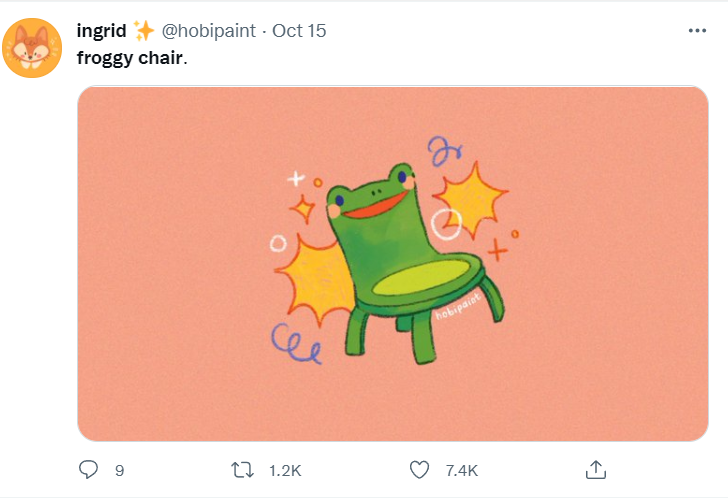Open the three-dot more options menu
The width and height of the screenshot is (728, 503).
697,30
